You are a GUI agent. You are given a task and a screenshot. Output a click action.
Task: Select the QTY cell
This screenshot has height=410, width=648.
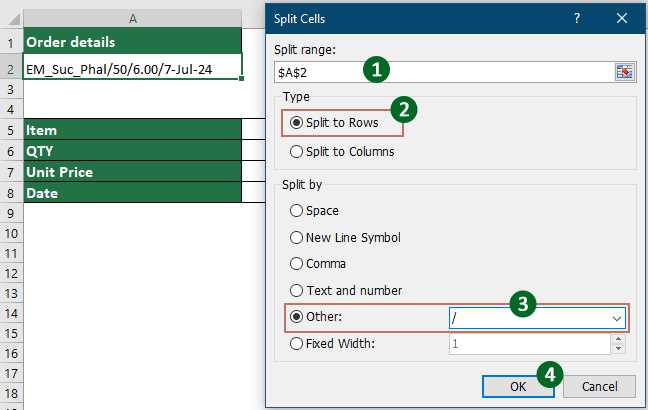(x=133, y=150)
